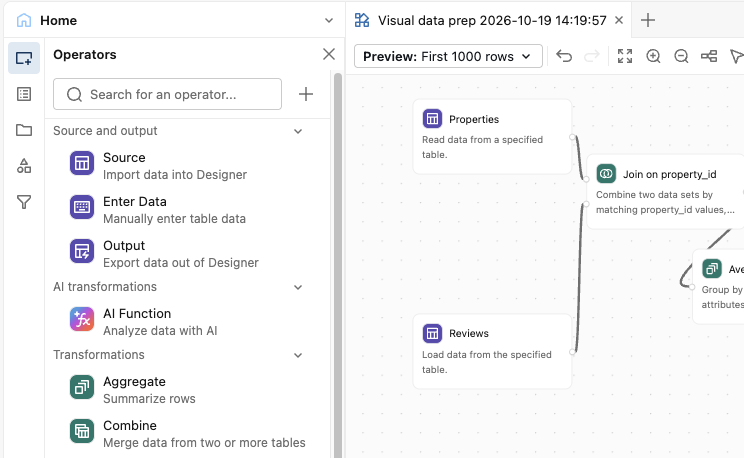Viewport: 744px width, 458px height.
Task: Zoom in on the canvas
Action: (653, 56)
